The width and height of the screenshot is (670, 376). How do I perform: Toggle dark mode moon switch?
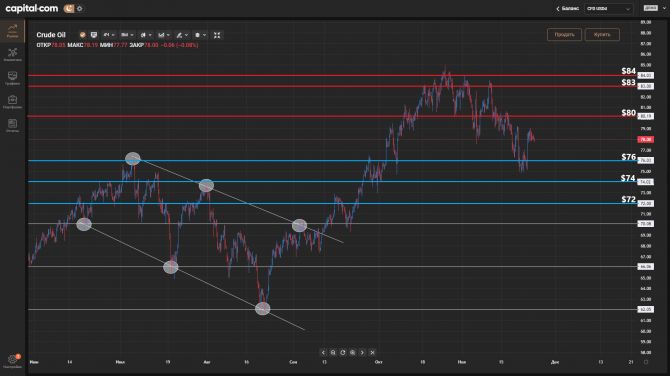click(69, 9)
